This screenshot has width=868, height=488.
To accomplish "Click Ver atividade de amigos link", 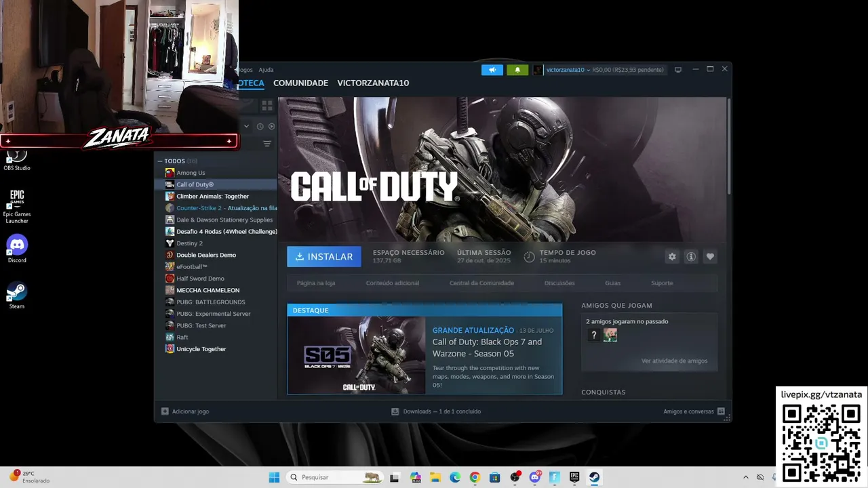I will pos(674,361).
